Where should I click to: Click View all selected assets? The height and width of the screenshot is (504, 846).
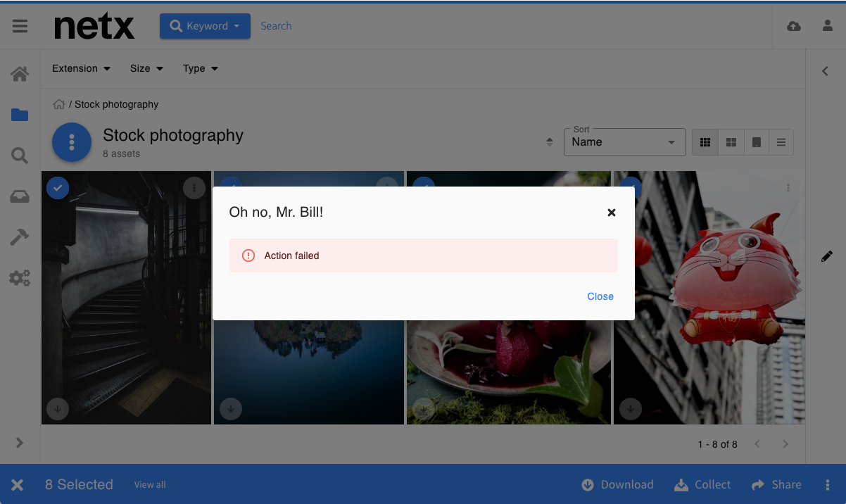[x=150, y=484]
